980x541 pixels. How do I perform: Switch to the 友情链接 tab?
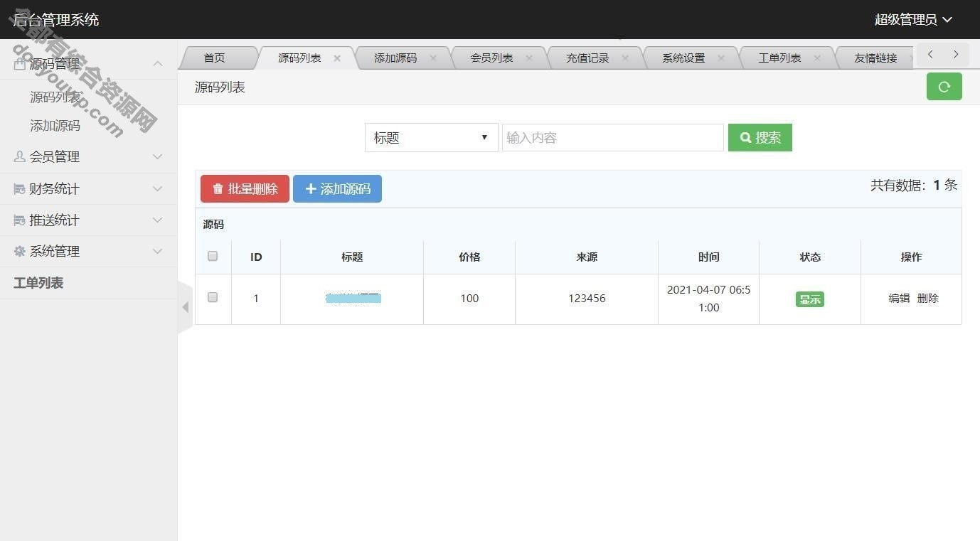pyautogui.click(x=875, y=58)
